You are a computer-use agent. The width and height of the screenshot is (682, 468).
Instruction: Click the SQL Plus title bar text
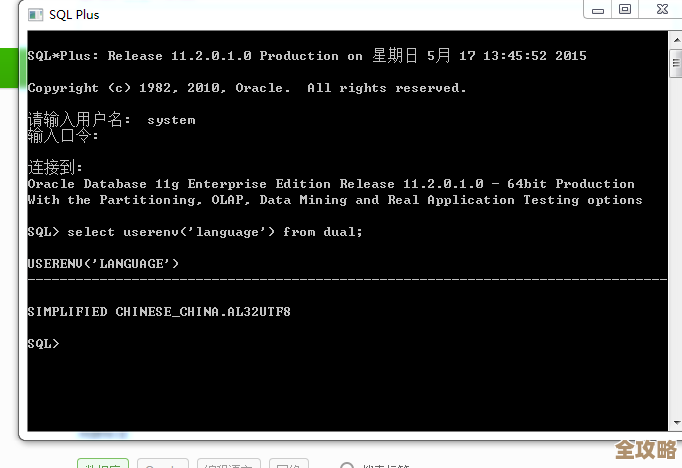pyautogui.click(x=75, y=15)
